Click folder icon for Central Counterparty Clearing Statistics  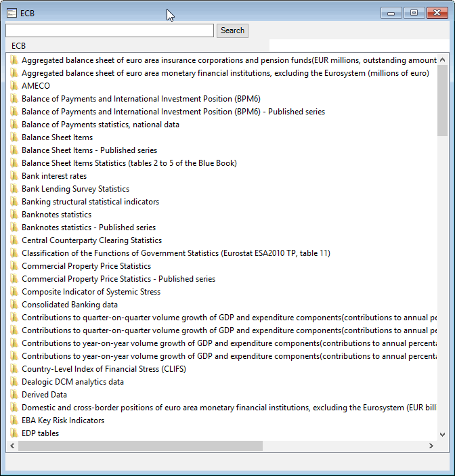(14, 240)
